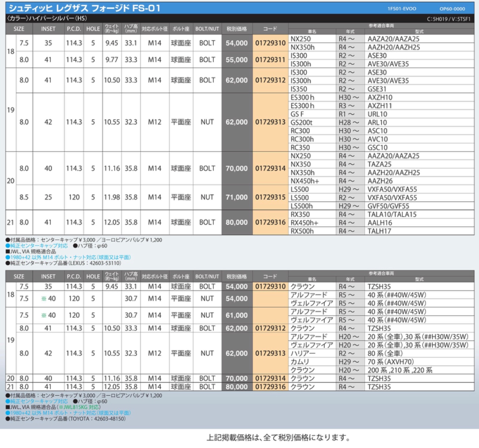Click the LEXUS center cap part number note

63,263
